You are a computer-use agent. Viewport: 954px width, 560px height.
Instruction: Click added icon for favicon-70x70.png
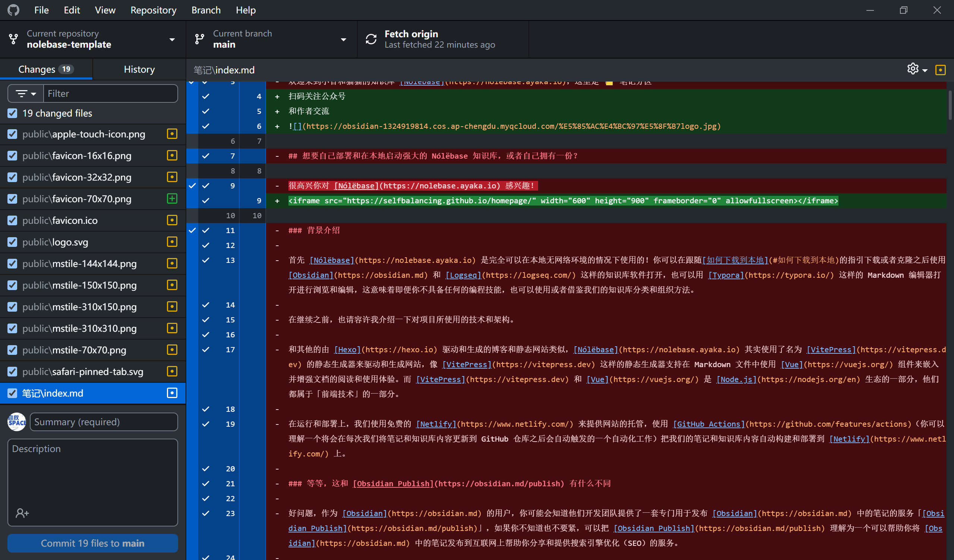point(172,199)
